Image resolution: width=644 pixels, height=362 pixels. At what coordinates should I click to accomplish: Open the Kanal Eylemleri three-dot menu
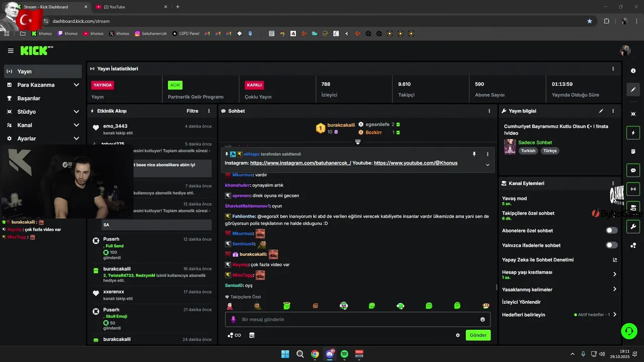pyautogui.click(x=613, y=184)
